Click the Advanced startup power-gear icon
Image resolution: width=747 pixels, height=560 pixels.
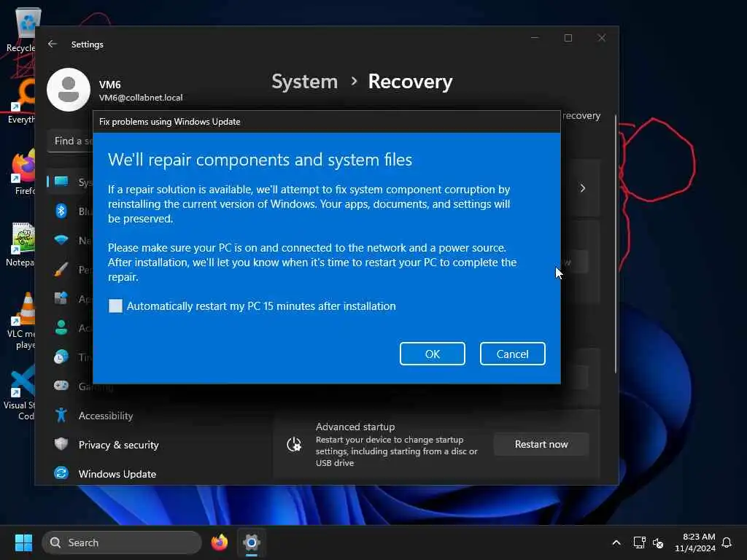point(294,444)
